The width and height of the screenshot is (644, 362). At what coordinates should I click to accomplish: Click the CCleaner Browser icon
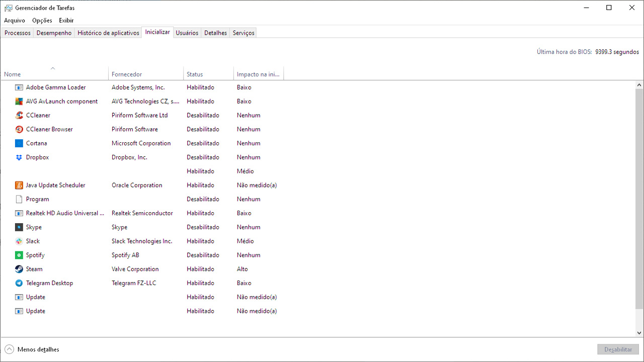pos(19,129)
